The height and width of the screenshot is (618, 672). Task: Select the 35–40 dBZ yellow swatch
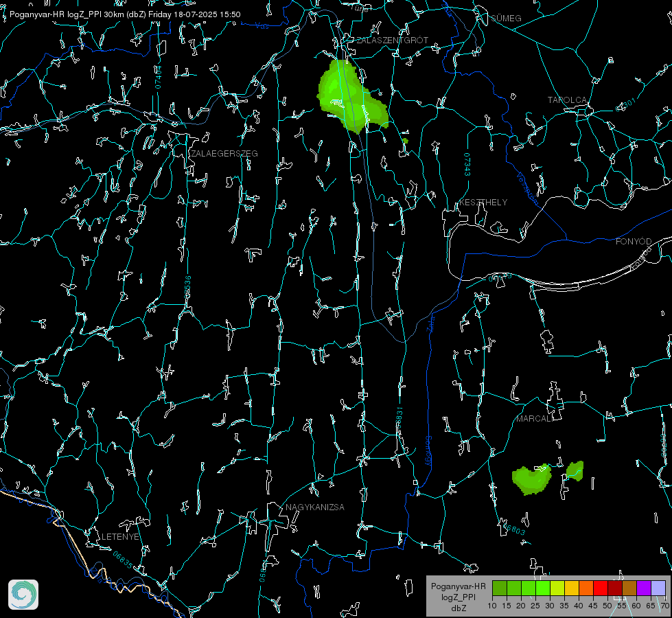[572, 588]
